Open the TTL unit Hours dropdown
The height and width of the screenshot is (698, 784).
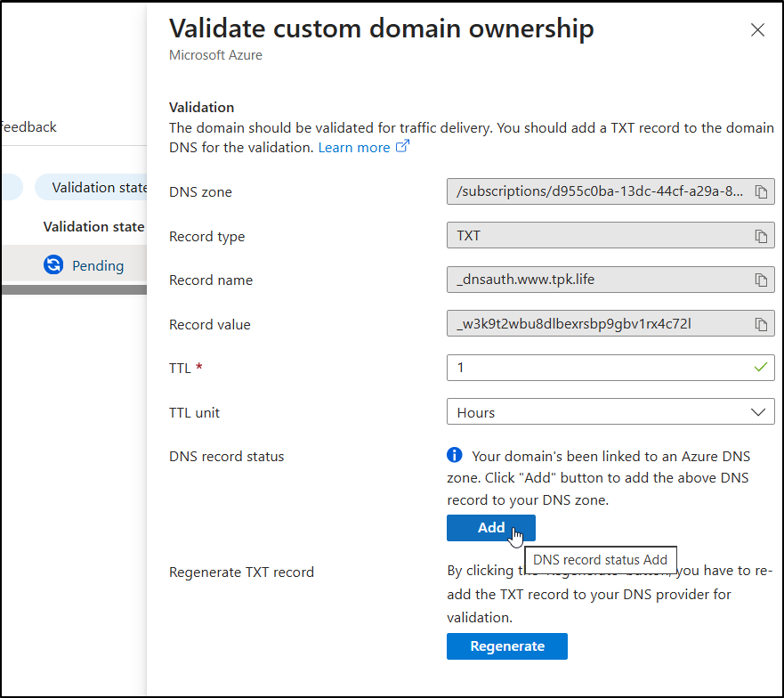point(610,412)
